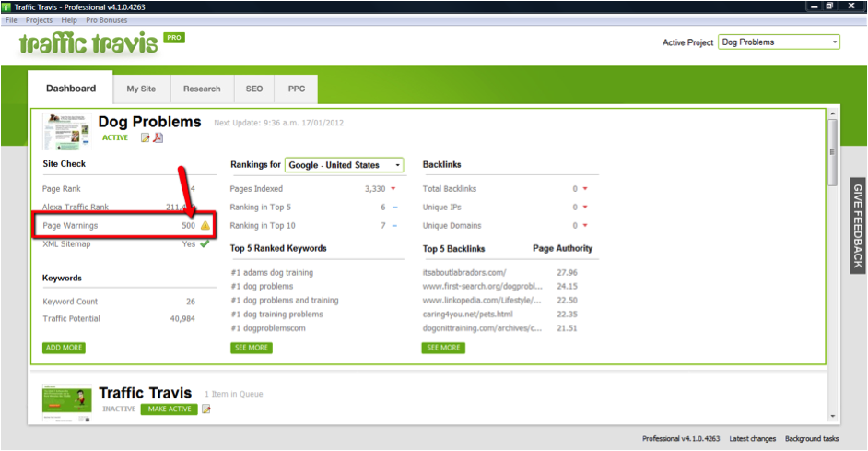Open the File menu
Image resolution: width=868 pixels, height=451 pixels.
point(11,20)
